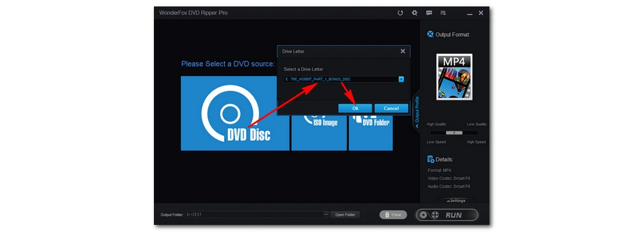The height and width of the screenshot is (232, 644).
Task: Click the Open Folder button
Action: click(345, 215)
